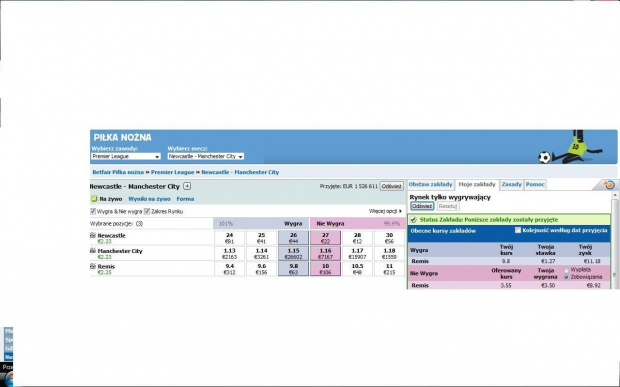Click the blue 1.15 back odds cell
This screenshot has width=620, height=387.
pyautogui.click(x=293, y=253)
